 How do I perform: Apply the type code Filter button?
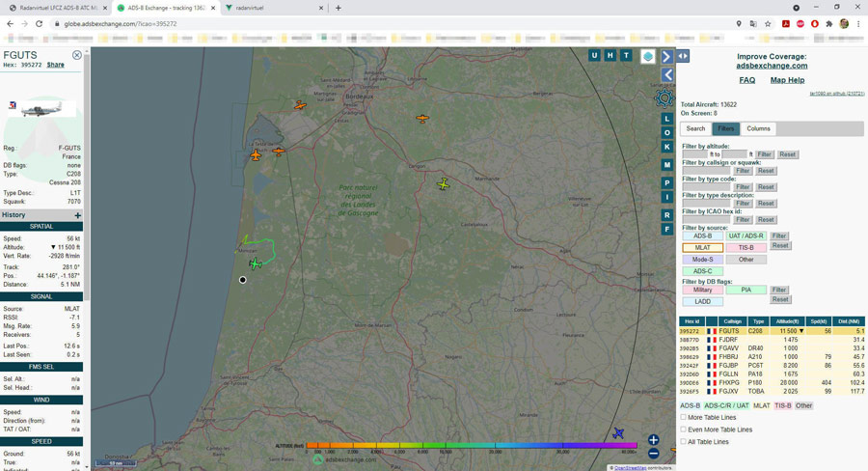[x=743, y=186]
